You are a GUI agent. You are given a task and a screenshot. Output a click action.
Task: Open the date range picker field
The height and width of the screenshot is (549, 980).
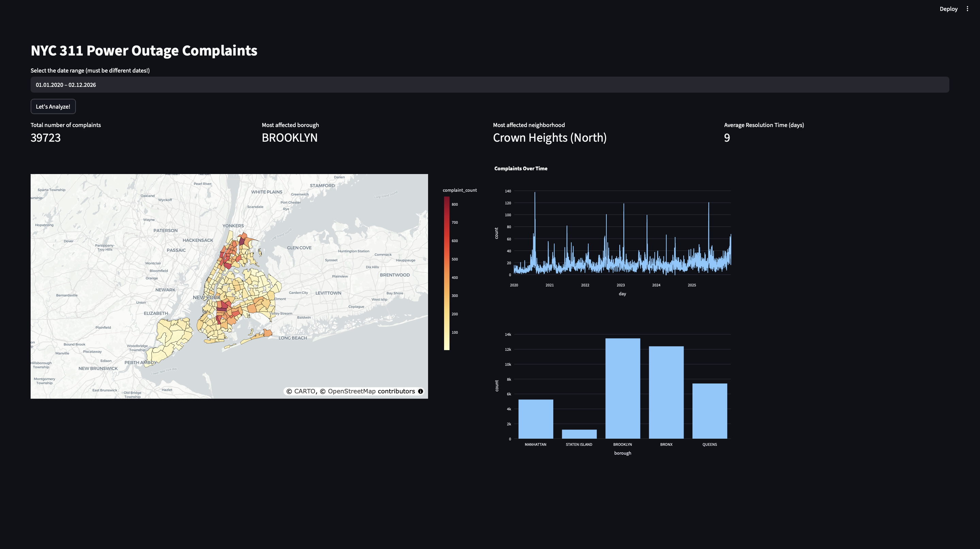point(490,84)
